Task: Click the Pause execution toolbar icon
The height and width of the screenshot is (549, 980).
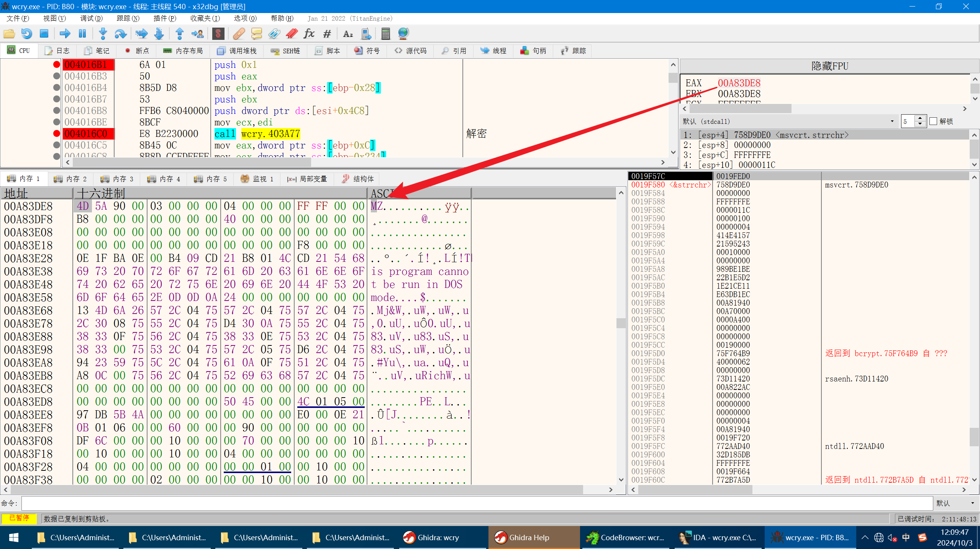Action: [82, 34]
